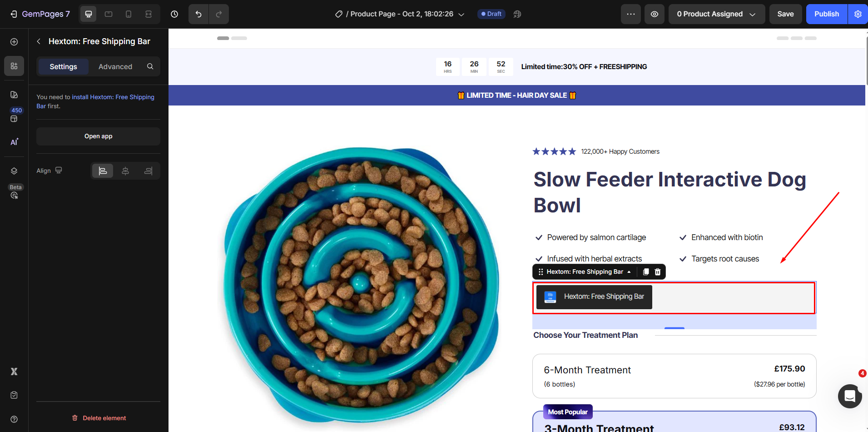868x432 pixels.
Task: Undo the last change
Action: (x=198, y=14)
